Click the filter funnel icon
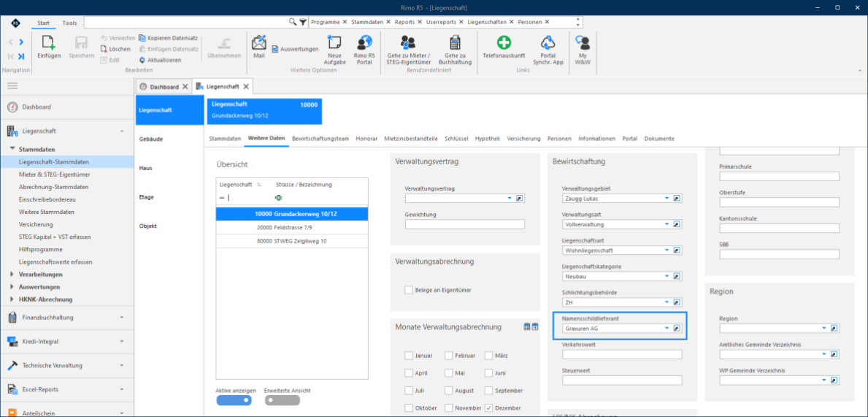 point(303,22)
